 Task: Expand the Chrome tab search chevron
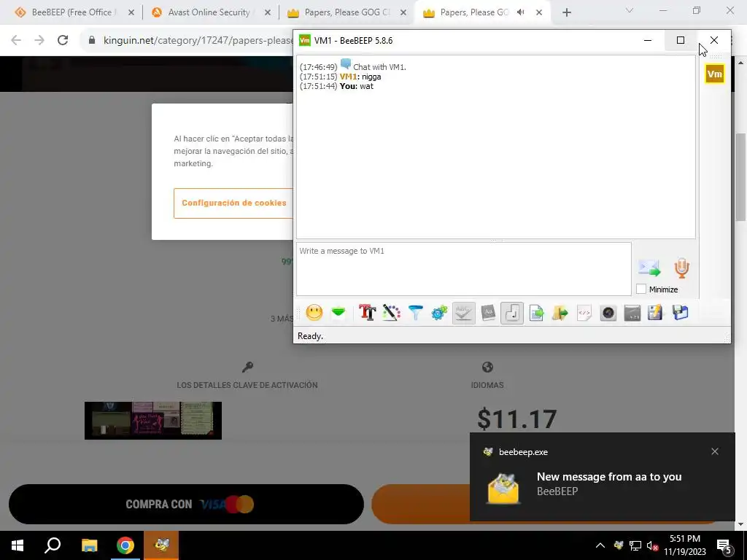pyautogui.click(x=630, y=10)
